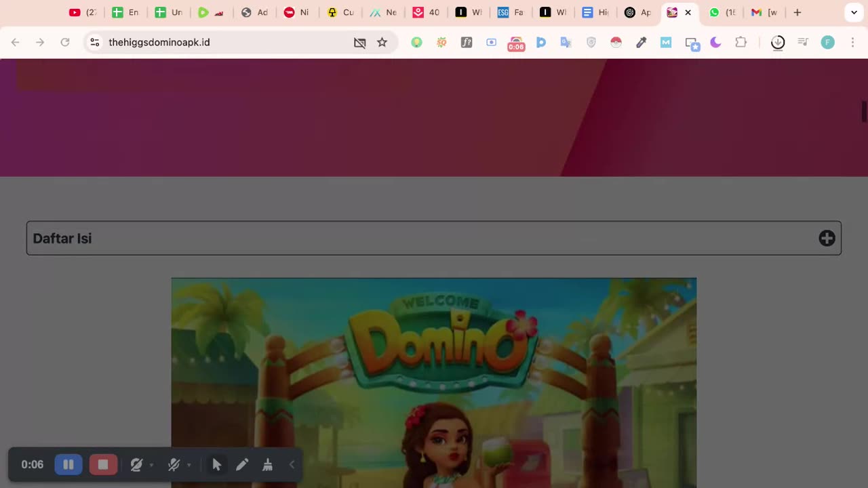The image size is (868, 488).
Task: Click the blue M extension icon
Action: point(666,42)
